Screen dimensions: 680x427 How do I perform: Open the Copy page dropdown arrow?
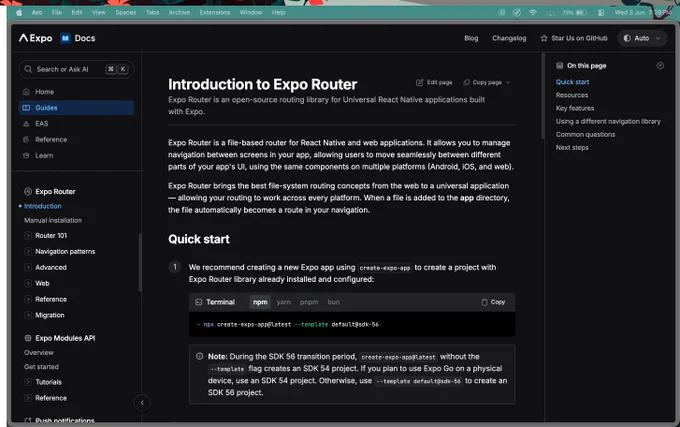pyautogui.click(x=508, y=82)
